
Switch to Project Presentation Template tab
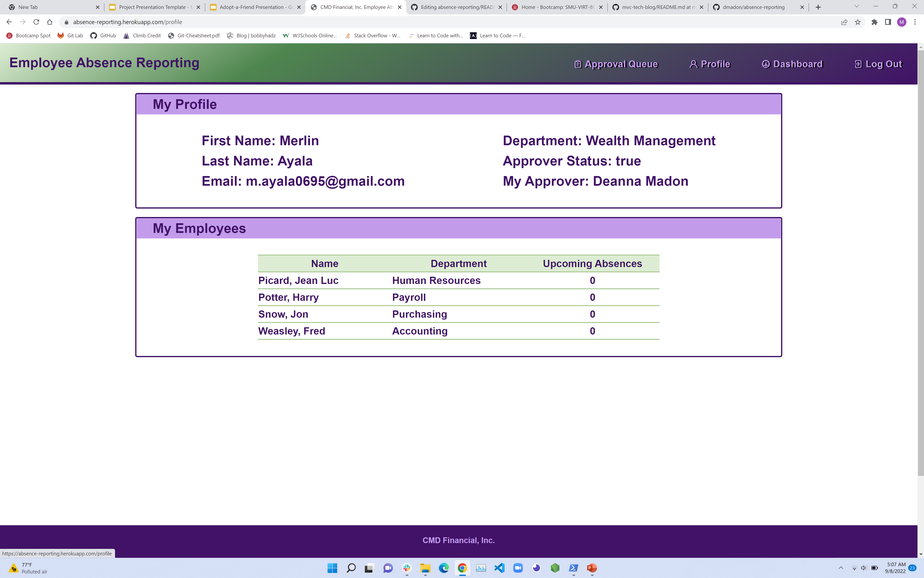click(x=154, y=7)
